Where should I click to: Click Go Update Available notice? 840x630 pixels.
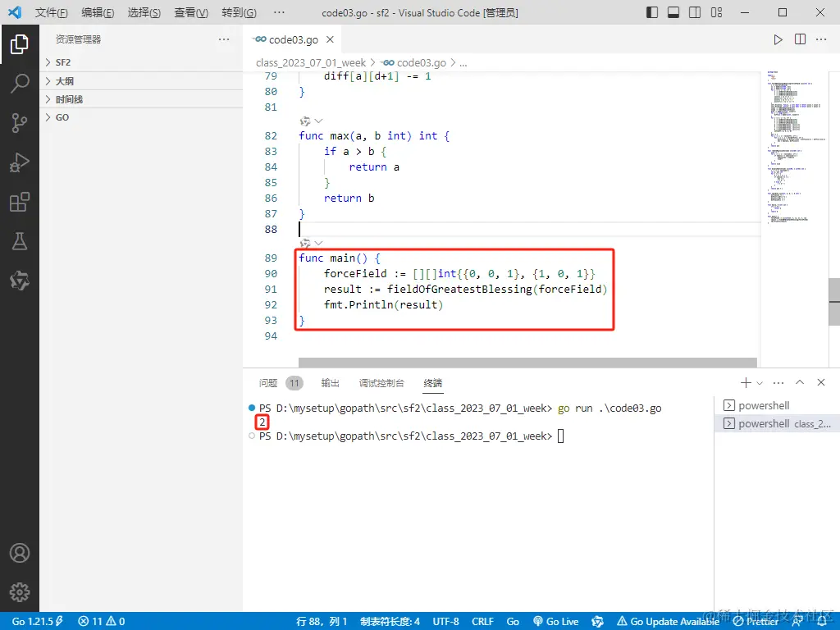(x=668, y=622)
